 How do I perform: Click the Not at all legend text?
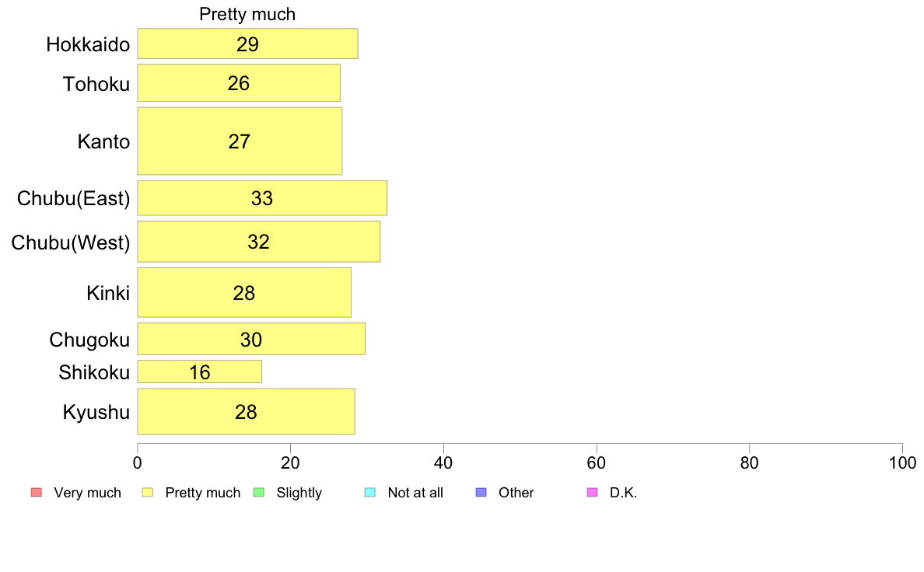[x=415, y=493]
